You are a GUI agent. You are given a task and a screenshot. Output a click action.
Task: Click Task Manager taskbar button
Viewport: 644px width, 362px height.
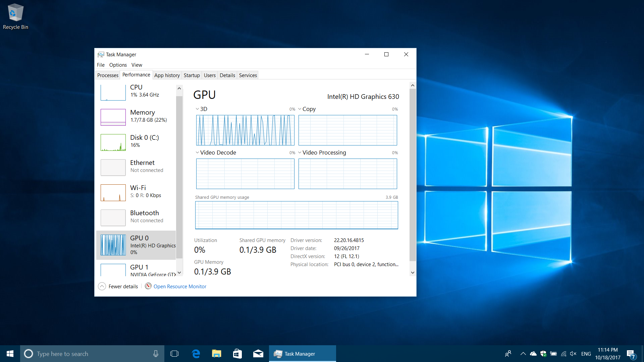click(x=303, y=354)
